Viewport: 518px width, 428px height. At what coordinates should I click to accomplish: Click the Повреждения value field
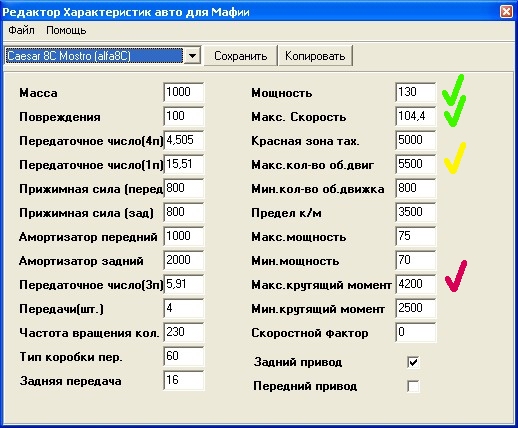point(184,116)
